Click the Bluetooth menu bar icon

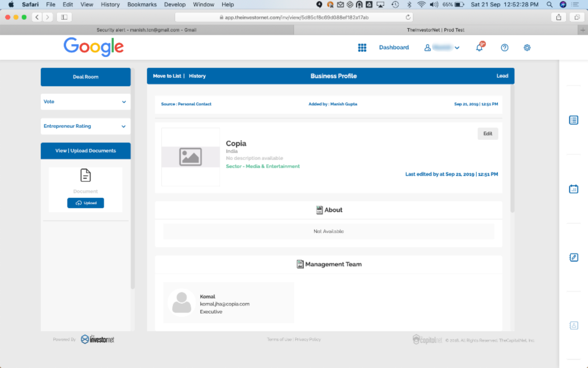(409, 5)
